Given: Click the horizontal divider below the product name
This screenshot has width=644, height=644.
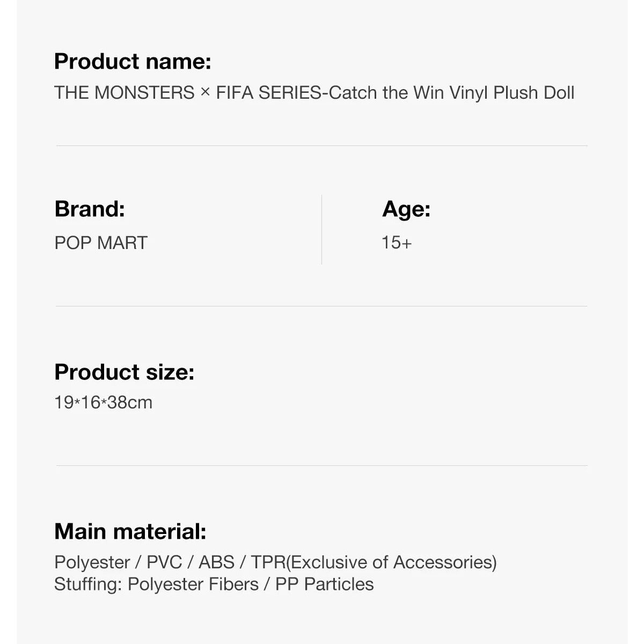Looking at the screenshot, I should tap(322, 145).
